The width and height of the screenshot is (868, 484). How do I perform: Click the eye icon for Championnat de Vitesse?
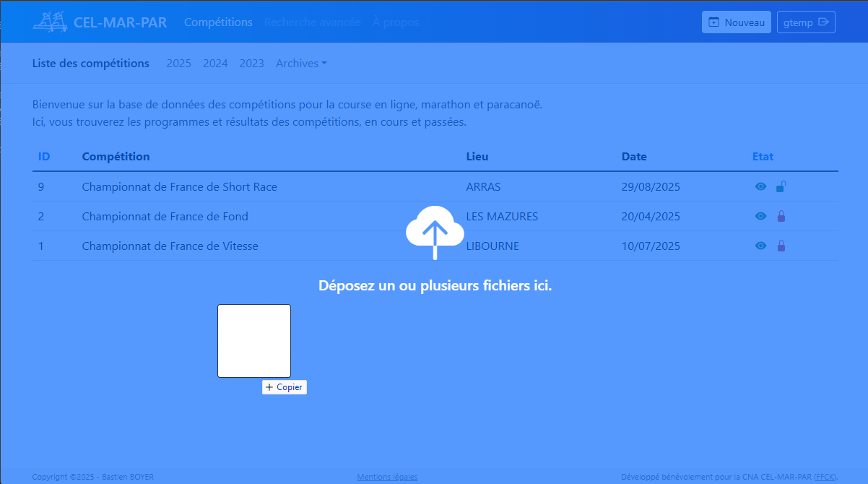[760, 246]
